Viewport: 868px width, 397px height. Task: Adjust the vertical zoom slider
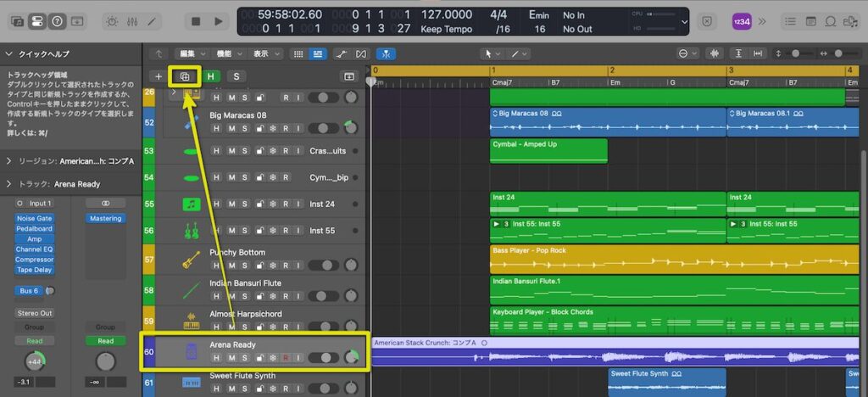796,53
